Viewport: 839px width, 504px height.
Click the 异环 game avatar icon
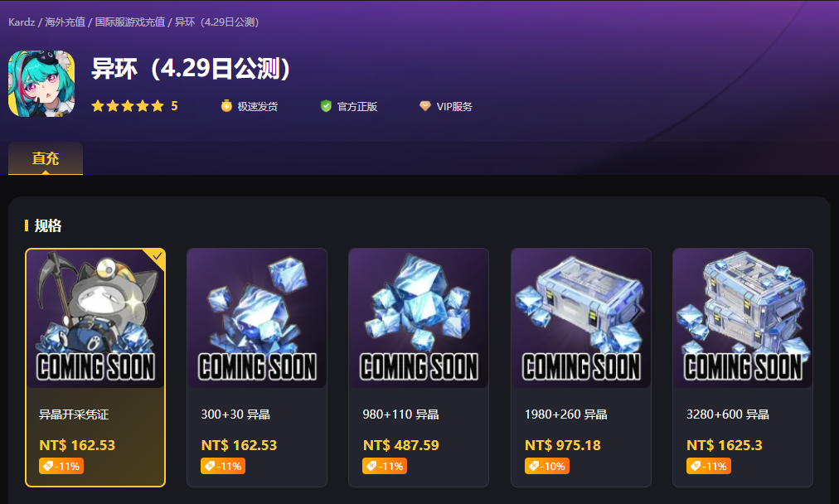(41, 84)
